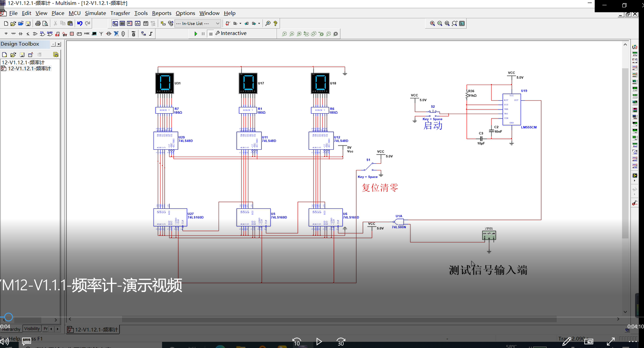Click the Multimeter instrument icon
The height and width of the screenshot is (348, 644).
pyautogui.click(x=635, y=47)
